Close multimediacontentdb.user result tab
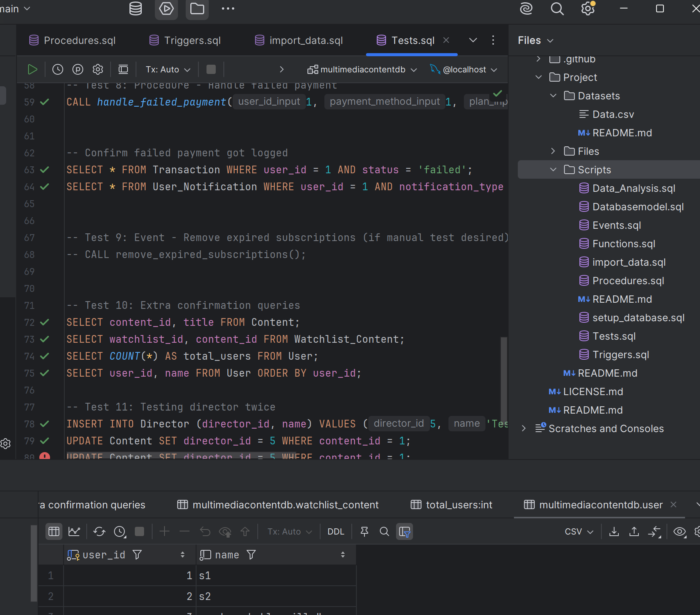The image size is (700, 615). (x=673, y=504)
